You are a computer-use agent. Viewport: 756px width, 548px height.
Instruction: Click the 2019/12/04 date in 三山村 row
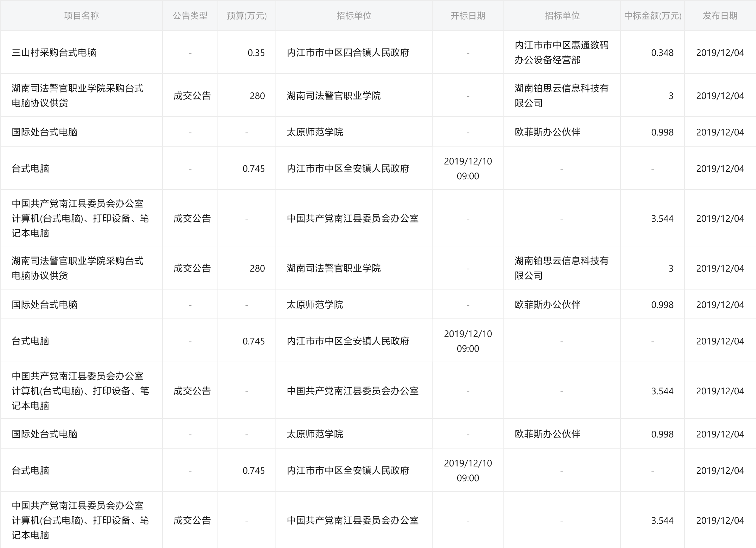click(720, 53)
